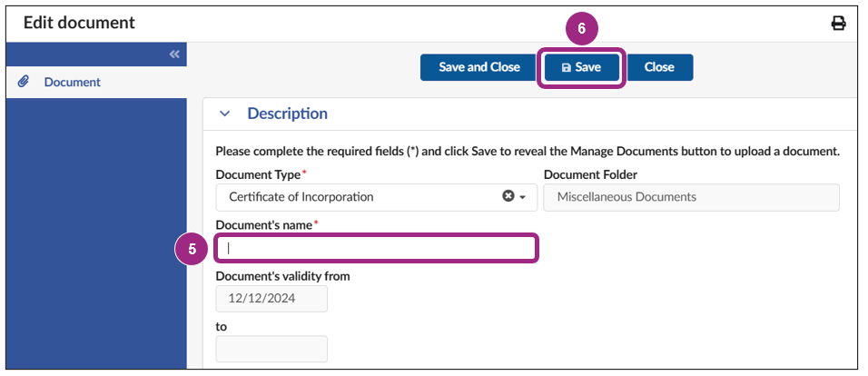Focus the Document's name text field
The height and width of the screenshot is (376, 868).
tap(376, 248)
